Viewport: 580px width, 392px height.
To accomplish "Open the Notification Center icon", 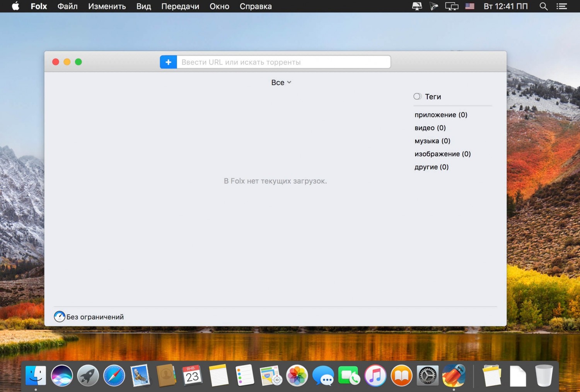I will pos(562,6).
